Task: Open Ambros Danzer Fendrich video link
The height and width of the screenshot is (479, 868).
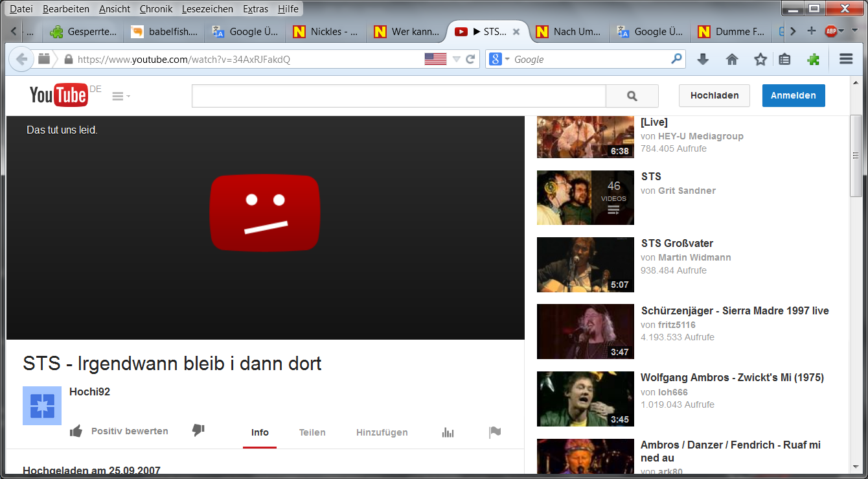Action: 731,450
